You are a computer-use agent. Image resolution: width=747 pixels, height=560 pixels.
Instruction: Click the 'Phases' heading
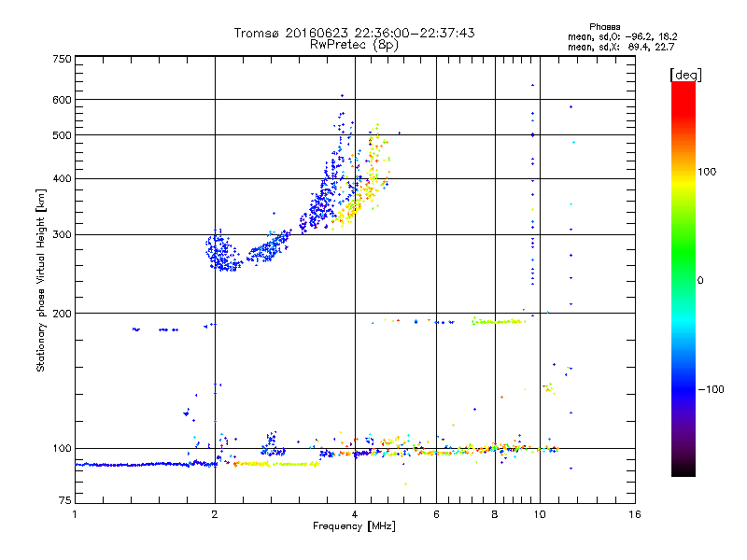604,27
